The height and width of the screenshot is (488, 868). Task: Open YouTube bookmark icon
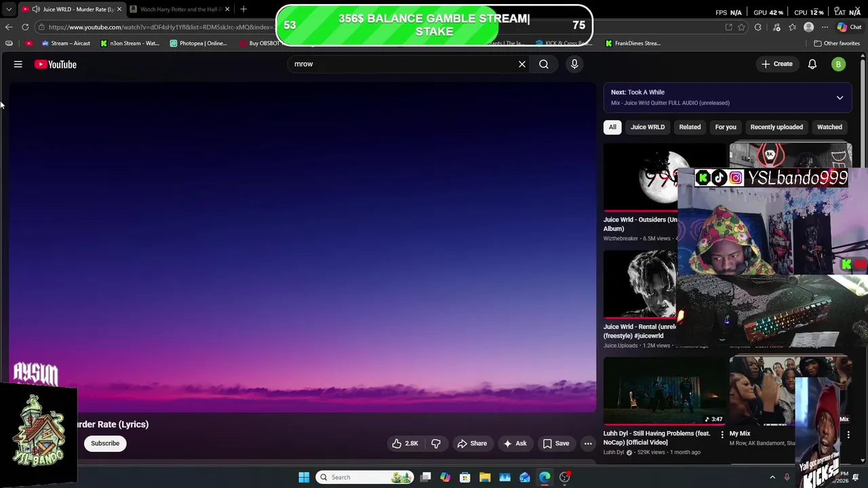[28, 43]
